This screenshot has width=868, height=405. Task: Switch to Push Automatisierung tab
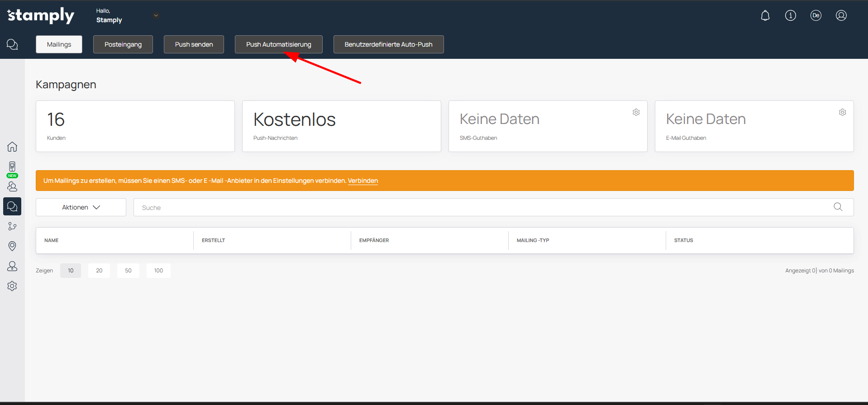[278, 44]
